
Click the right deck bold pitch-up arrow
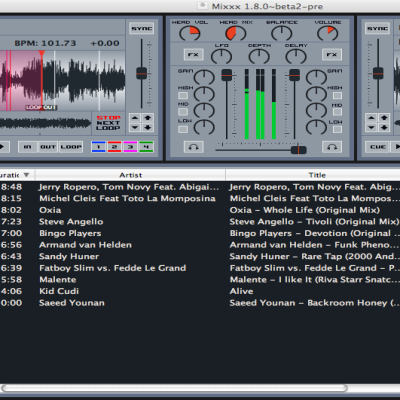[x=384, y=118]
